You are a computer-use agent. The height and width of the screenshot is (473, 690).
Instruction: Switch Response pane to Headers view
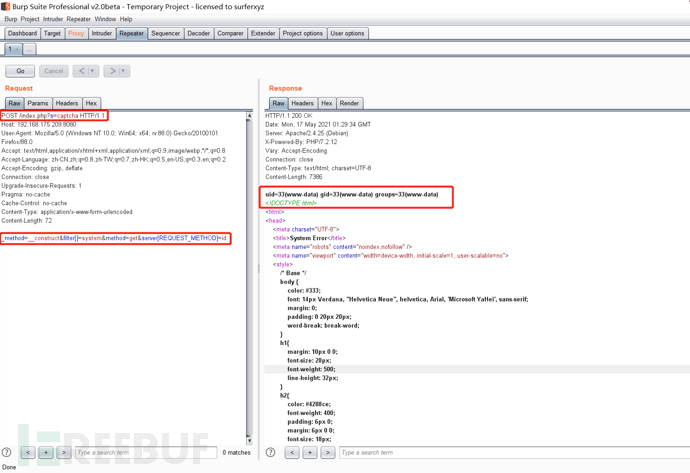[x=303, y=103]
